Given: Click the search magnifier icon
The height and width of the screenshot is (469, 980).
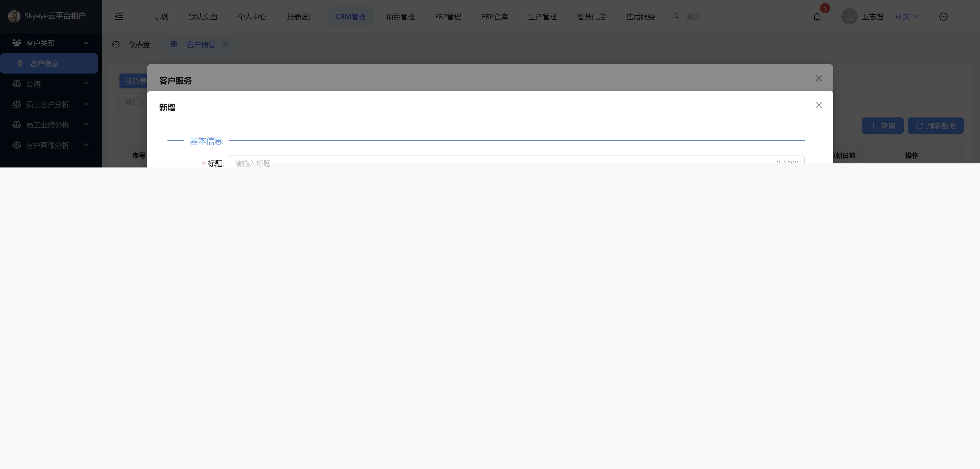Looking at the screenshot, I should point(676,16).
